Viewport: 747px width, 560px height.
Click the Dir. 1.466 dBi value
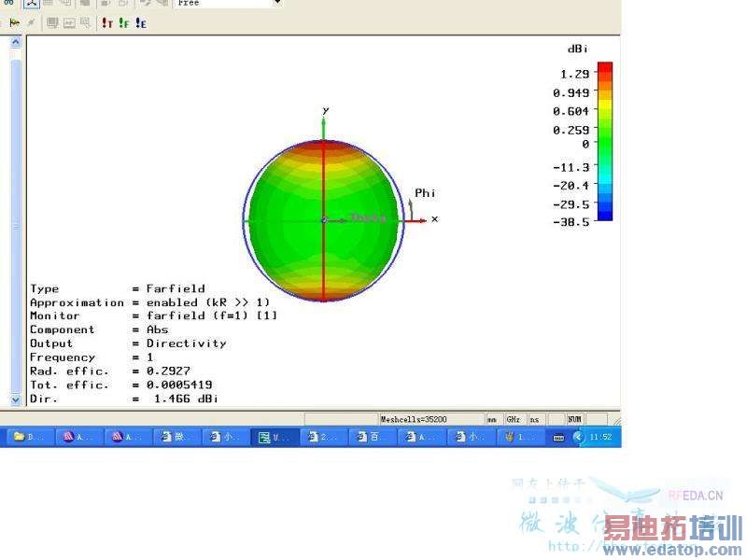tap(186, 399)
